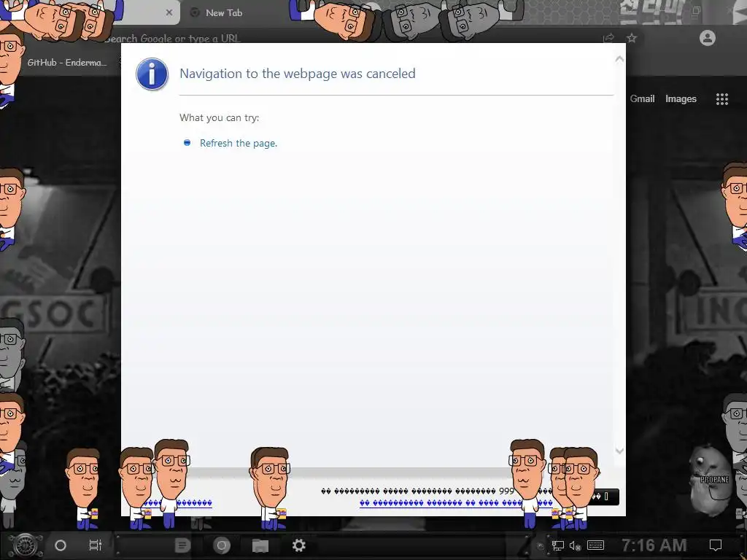Image resolution: width=747 pixels, height=560 pixels.
Task: Open Cortana circle in the taskbar
Action: [x=61, y=545]
